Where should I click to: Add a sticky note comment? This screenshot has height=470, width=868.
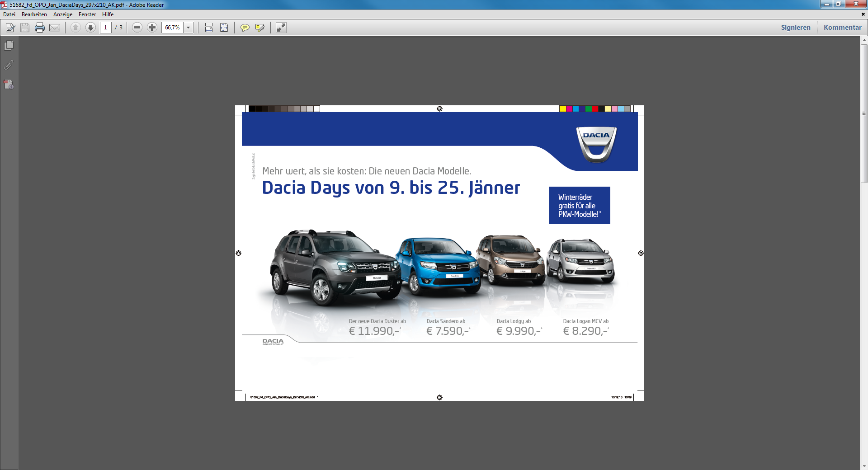245,28
